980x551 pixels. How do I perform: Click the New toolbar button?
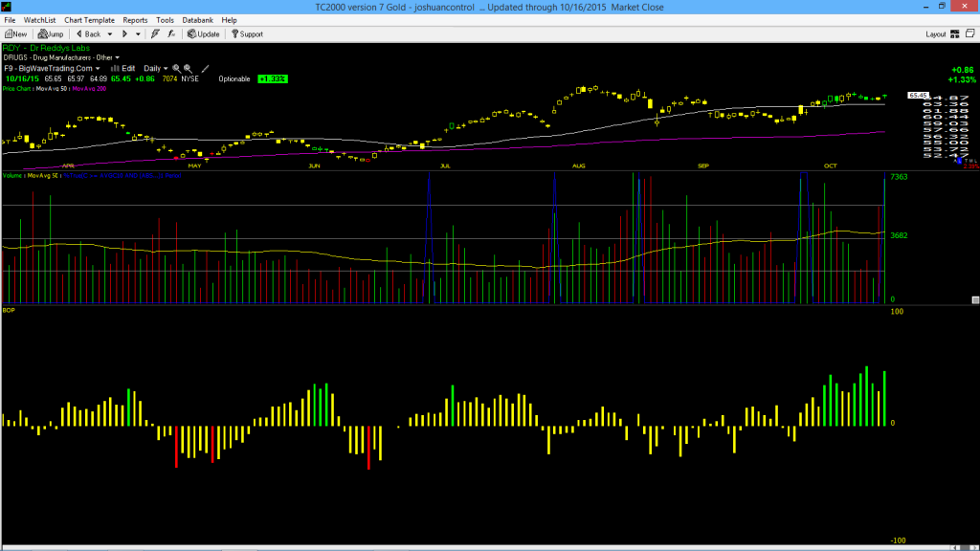(15, 34)
